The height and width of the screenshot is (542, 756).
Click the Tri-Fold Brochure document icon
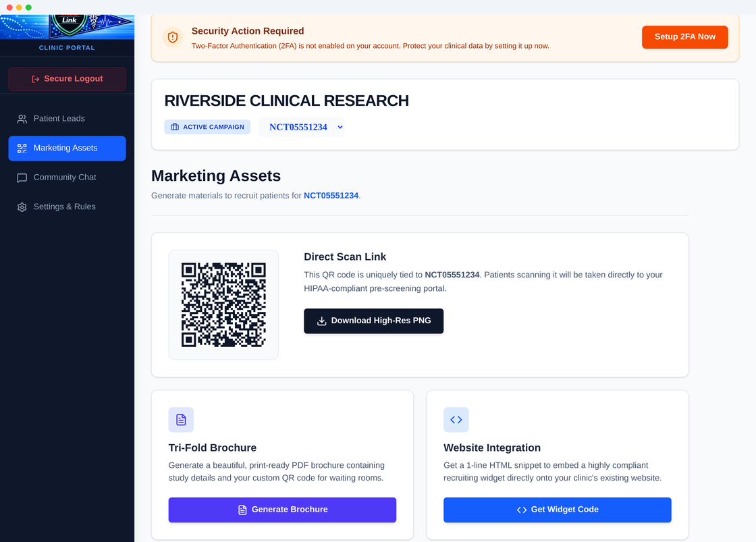pos(181,420)
